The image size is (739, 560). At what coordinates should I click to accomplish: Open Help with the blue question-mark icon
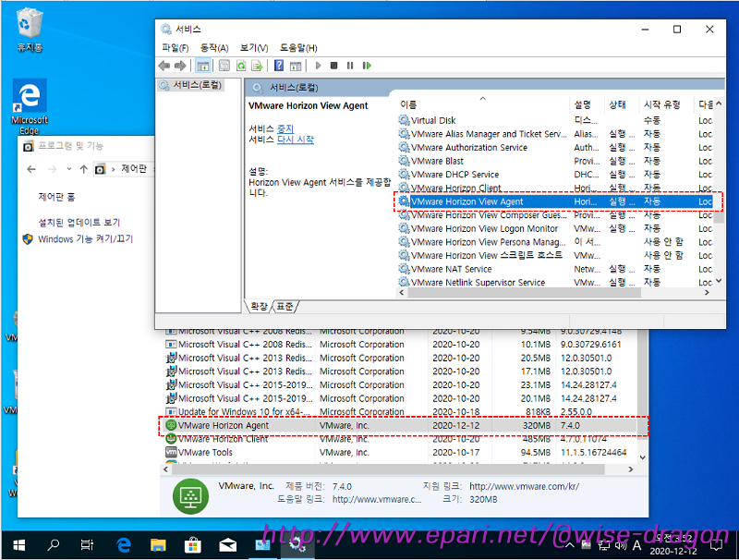click(x=279, y=66)
